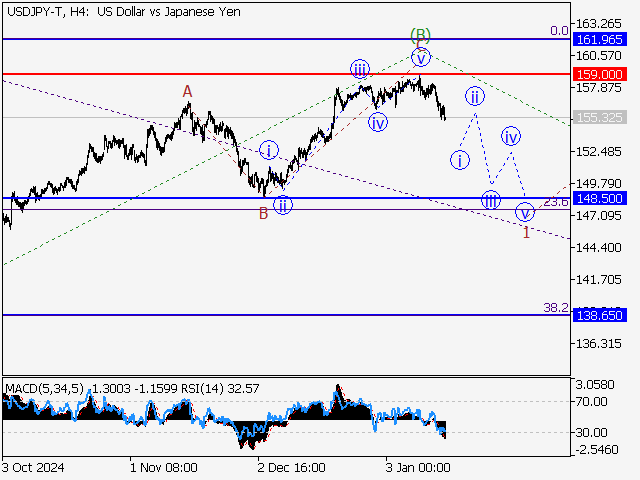
Task: Click the 155.325 current price tag
Action: 600,117
